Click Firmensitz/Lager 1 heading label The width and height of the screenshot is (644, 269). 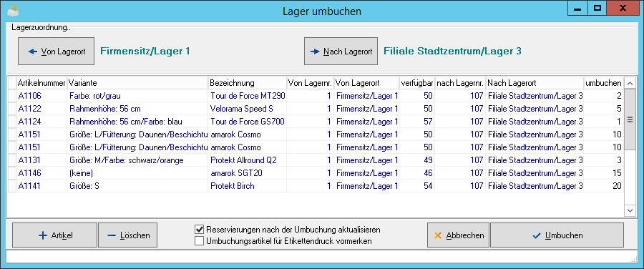[x=145, y=52]
